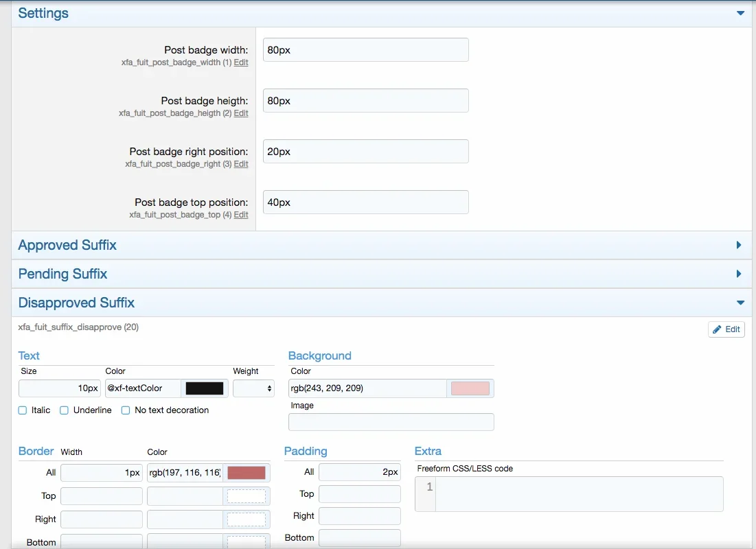Enable the Italic checkbox
This screenshot has height=549, width=756.
[23, 410]
